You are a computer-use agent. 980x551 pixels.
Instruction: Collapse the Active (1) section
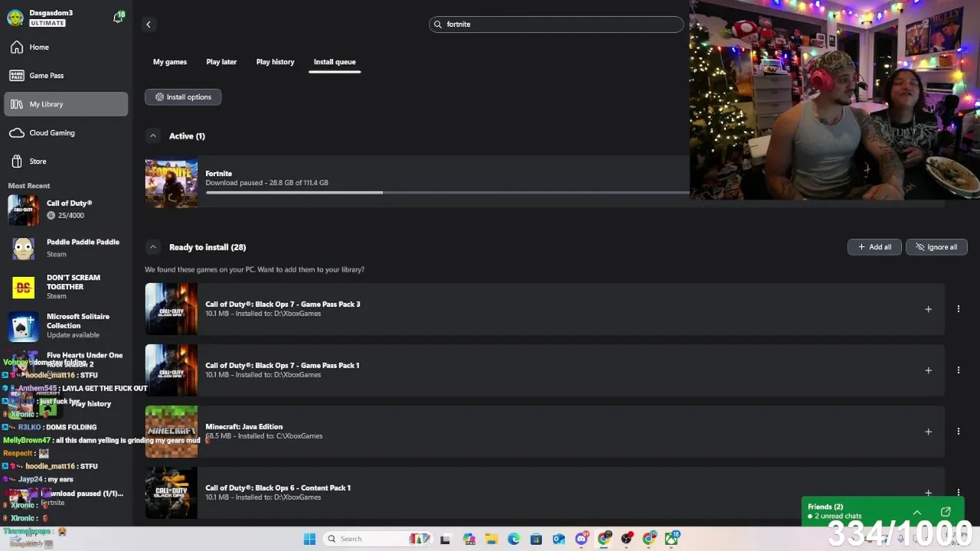pyautogui.click(x=153, y=136)
